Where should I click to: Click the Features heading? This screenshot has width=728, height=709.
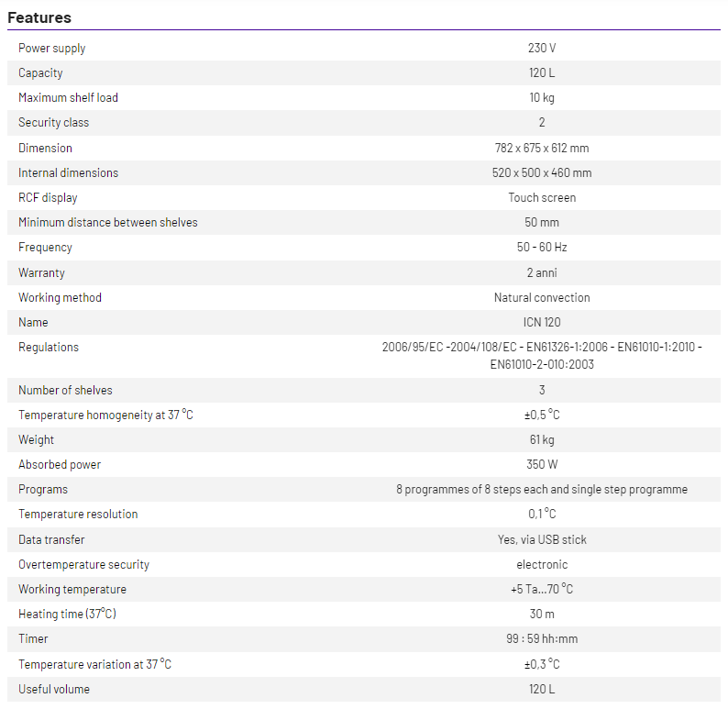[x=39, y=17]
